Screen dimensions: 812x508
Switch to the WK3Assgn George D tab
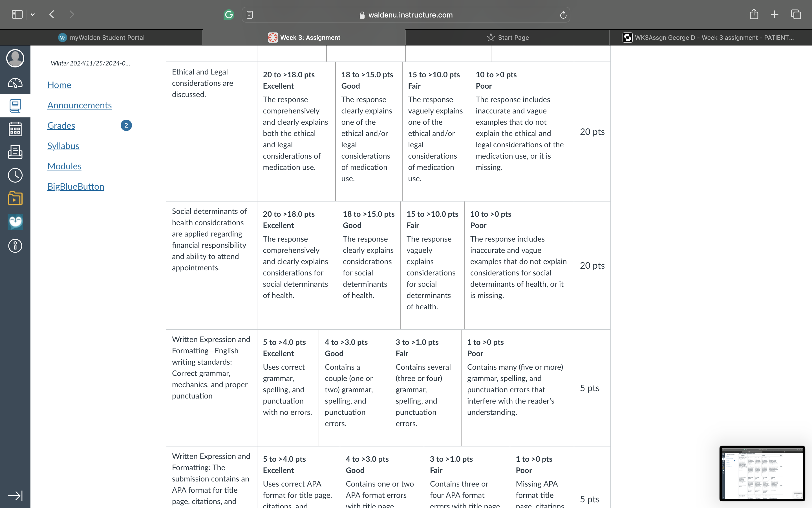tap(711, 37)
